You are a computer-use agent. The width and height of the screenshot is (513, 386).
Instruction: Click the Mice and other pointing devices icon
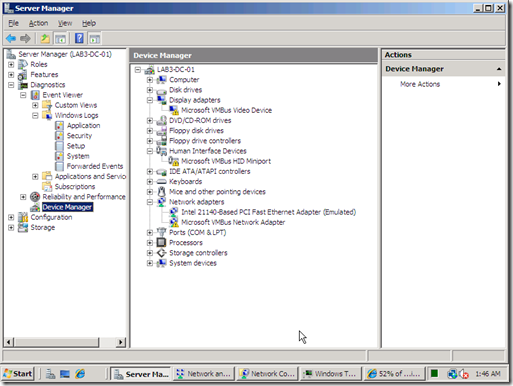tap(161, 192)
